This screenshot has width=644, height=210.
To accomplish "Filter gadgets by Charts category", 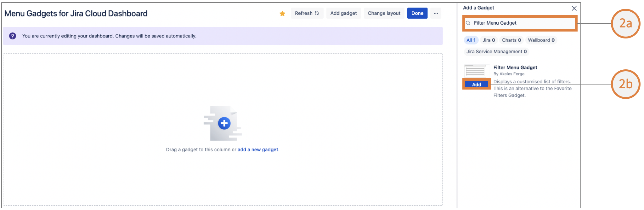I will point(511,40).
